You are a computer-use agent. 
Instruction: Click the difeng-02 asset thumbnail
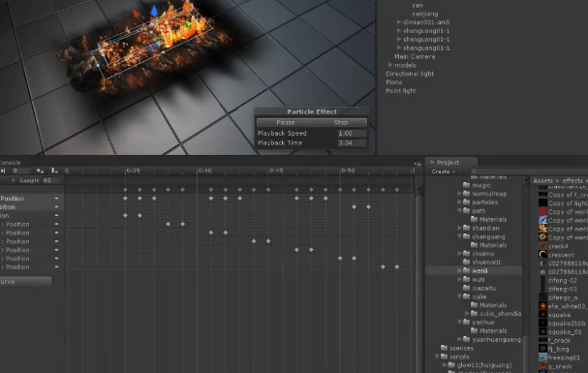[543, 280]
